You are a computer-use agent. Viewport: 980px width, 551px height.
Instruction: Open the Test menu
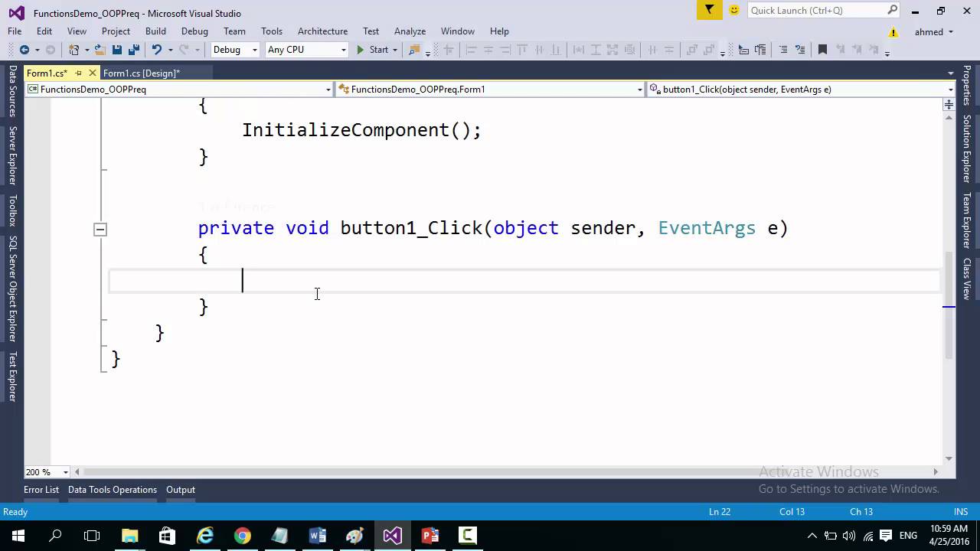click(371, 31)
